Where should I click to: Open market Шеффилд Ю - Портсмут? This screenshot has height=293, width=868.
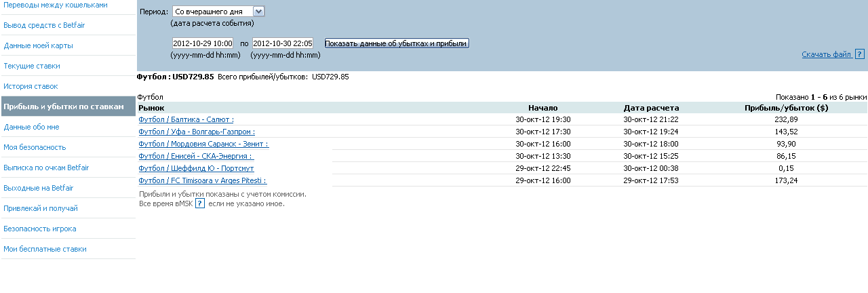point(196,168)
